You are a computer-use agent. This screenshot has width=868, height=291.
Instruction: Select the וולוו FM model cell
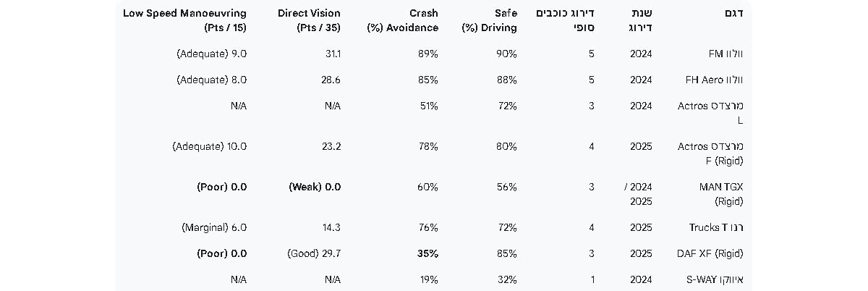[726, 54]
